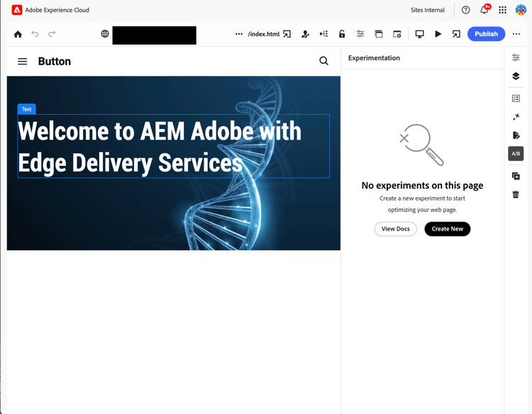532x414 pixels.
Task: Open the checklist panel icon in rail
Action: pos(516,99)
